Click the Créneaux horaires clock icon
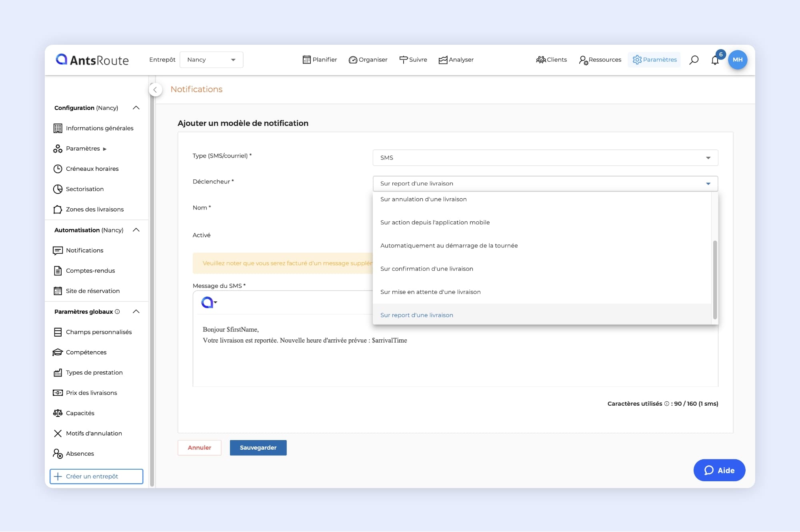The image size is (800, 532). [x=58, y=169]
